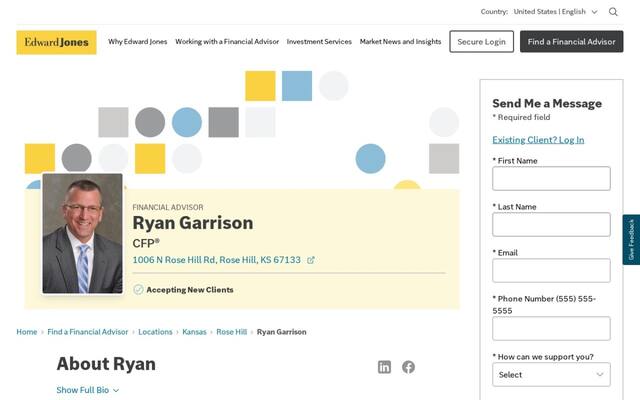Open Working with a Financial Advisor menu
The image size is (640, 400).
click(227, 42)
